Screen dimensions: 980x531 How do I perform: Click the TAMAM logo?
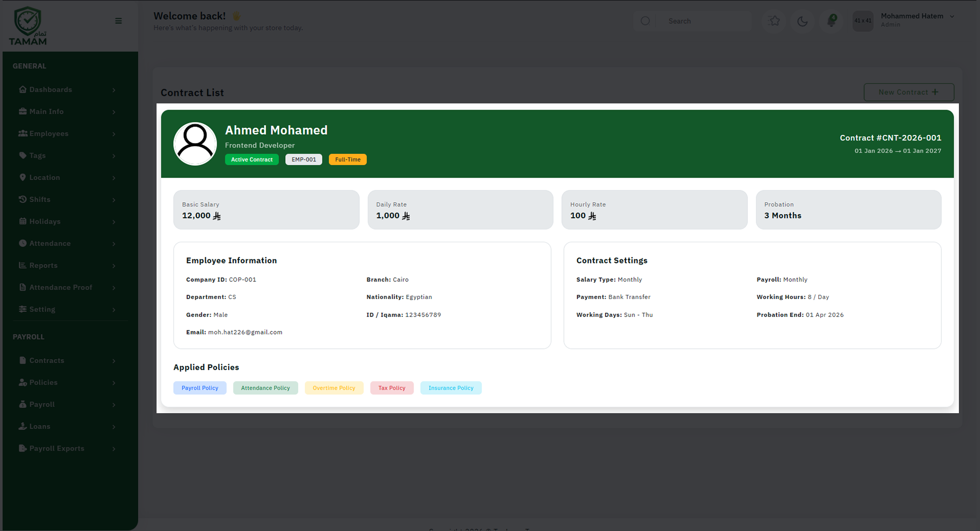(x=28, y=26)
